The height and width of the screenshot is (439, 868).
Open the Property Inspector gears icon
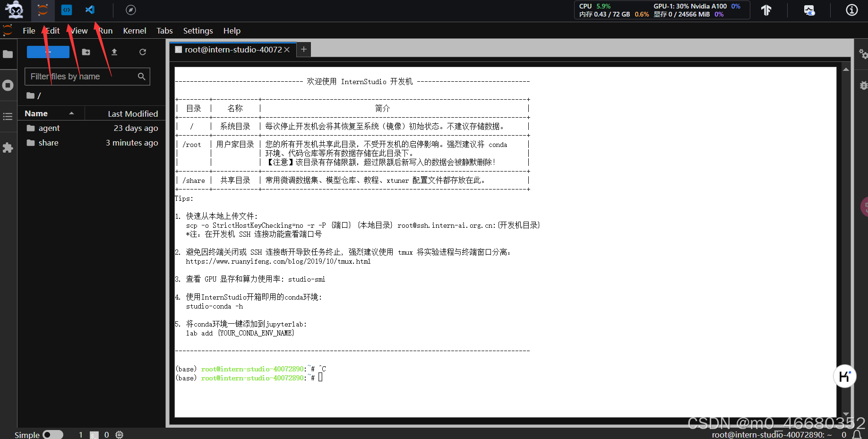tap(863, 54)
